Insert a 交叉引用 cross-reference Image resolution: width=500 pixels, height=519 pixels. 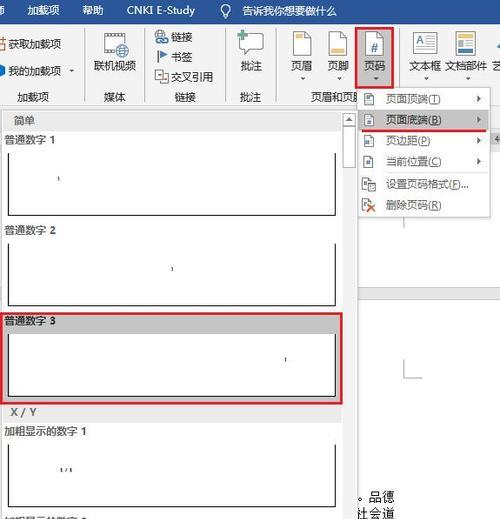184,77
